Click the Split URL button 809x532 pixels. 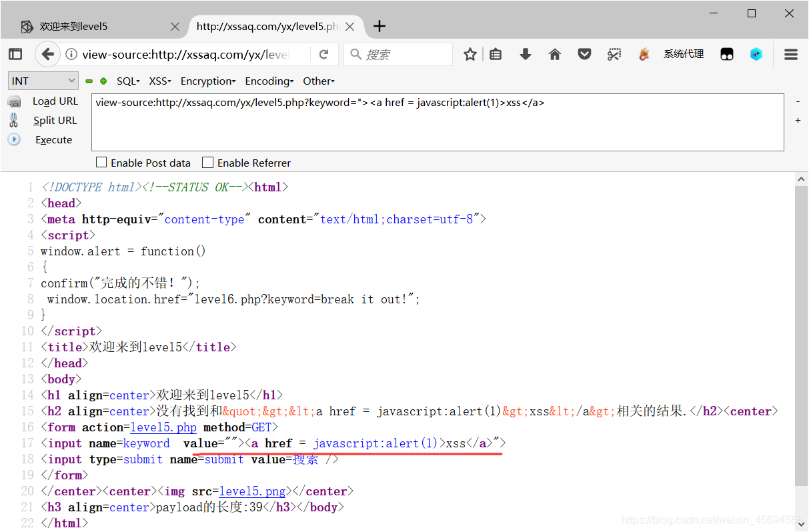click(55, 121)
